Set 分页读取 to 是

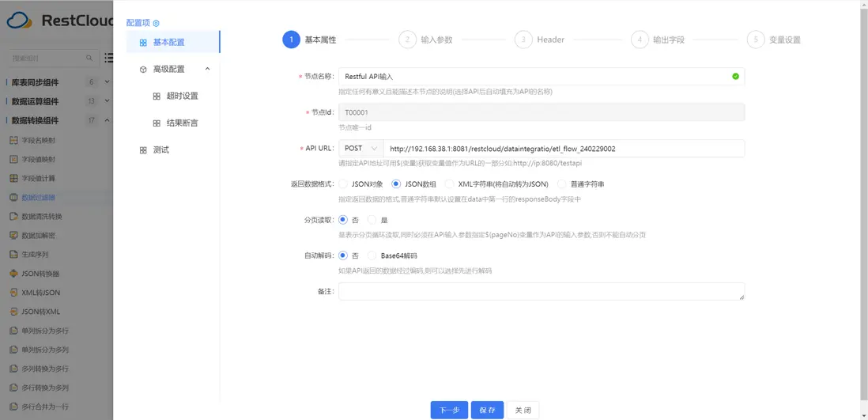372,220
